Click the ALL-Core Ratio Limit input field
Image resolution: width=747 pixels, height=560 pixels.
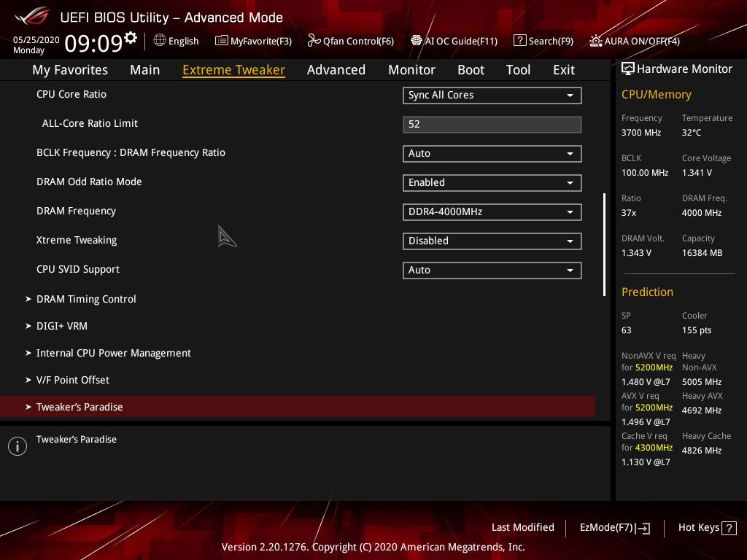coord(492,124)
